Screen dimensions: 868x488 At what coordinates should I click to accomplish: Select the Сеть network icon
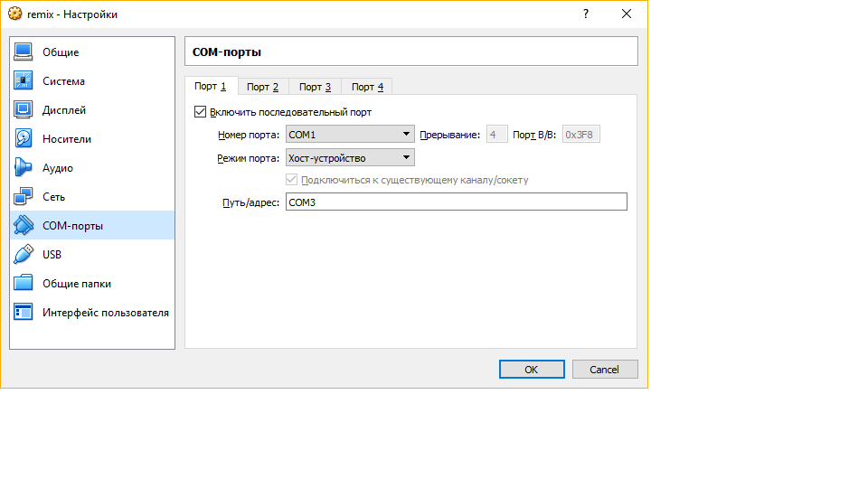click(x=24, y=197)
